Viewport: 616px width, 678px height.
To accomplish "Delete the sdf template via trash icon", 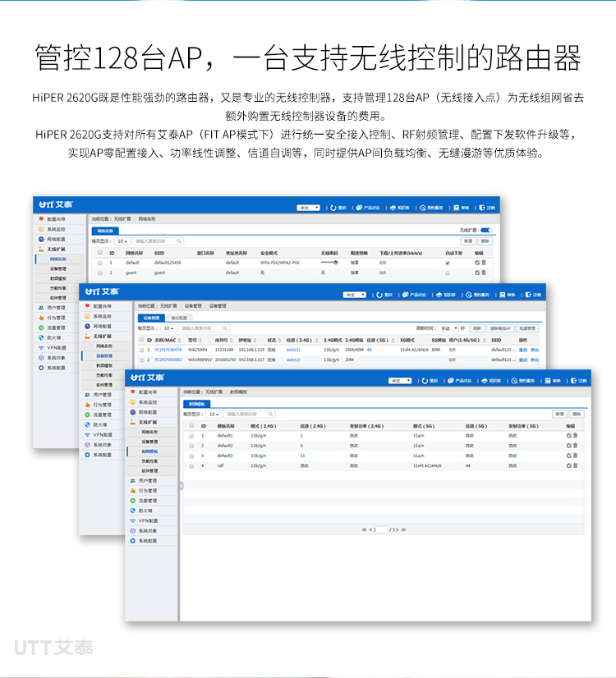I will point(575,465).
